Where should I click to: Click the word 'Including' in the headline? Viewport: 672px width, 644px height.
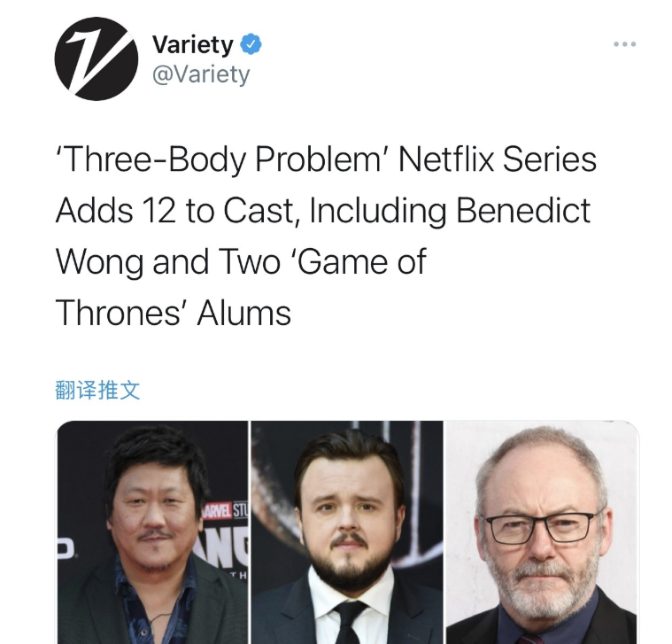point(377,211)
